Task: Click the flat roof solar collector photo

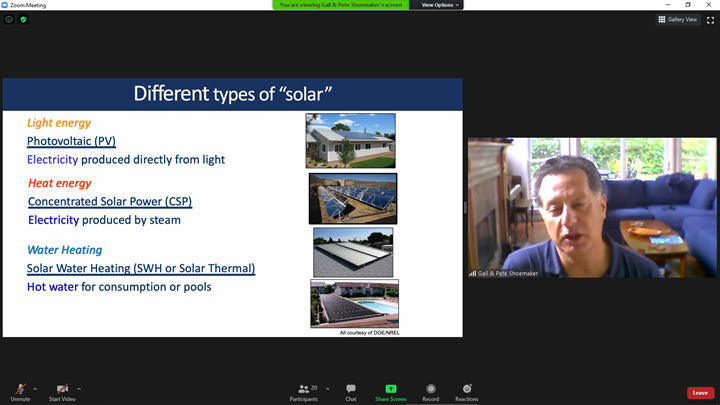Action: (353, 252)
